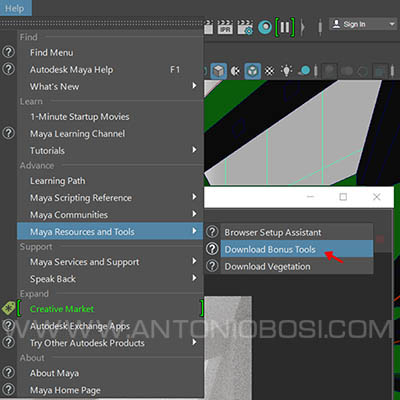Open render settings clapperboard with gear

click(245, 27)
